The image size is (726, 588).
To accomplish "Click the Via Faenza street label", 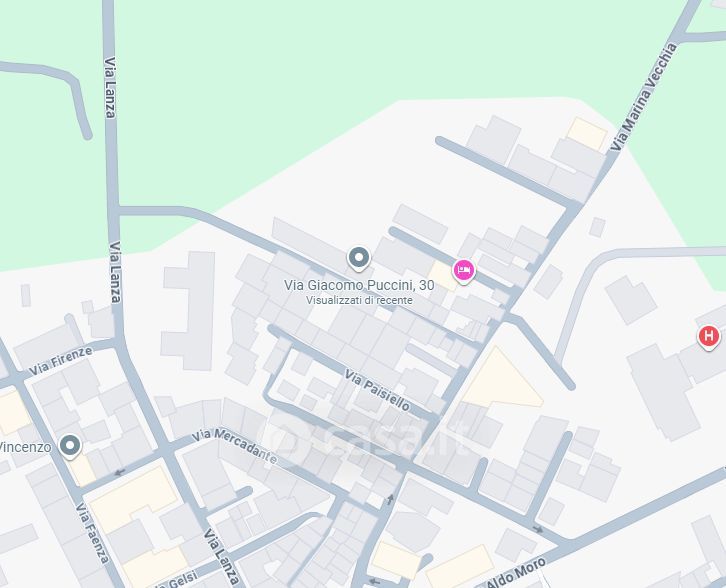I will point(92,533).
